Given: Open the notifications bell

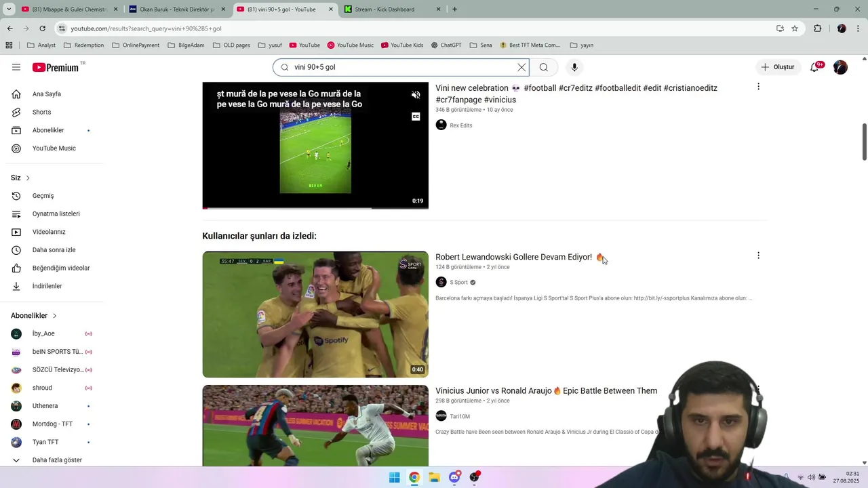Looking at the screenshot, I should click(x=815, y=67).
